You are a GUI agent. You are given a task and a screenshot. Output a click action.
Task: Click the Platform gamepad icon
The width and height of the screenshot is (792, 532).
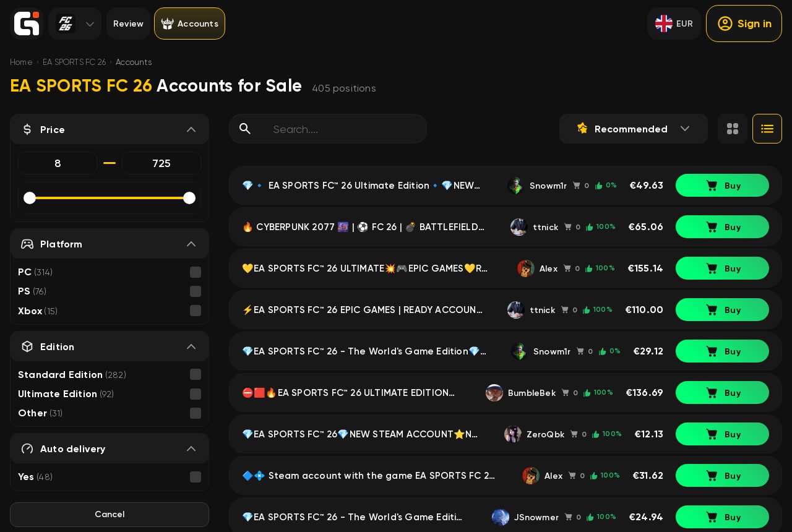[27, 244]
